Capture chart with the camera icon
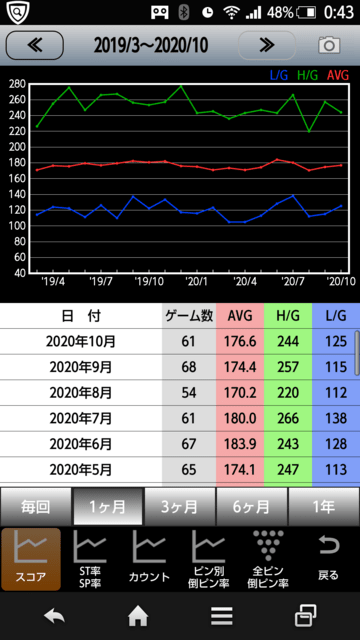Image resolution: width=360 pixels, height=640 pixels. click(x=329, y=45)
